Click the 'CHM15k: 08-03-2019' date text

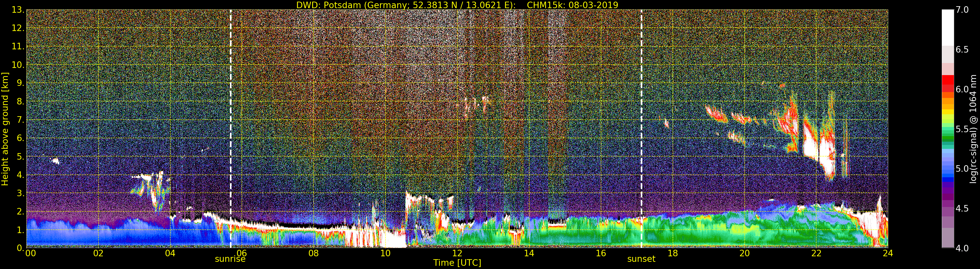click(x=572, y=5)
